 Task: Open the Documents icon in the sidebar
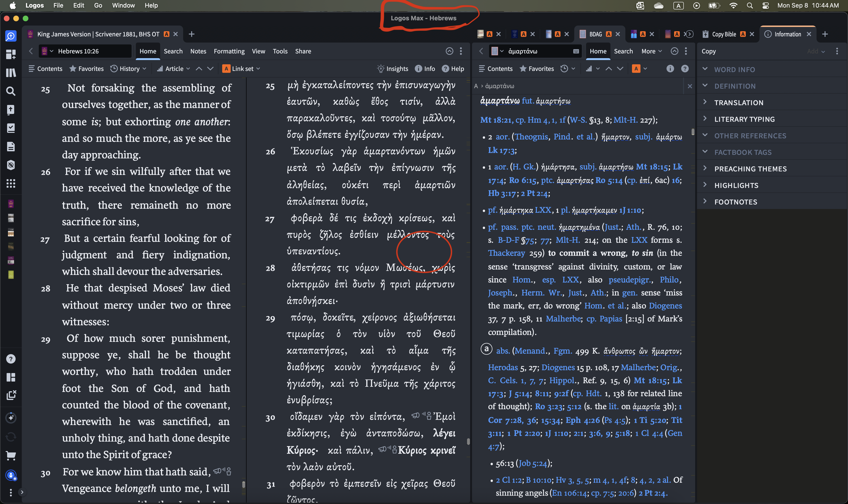pos(11,146)
